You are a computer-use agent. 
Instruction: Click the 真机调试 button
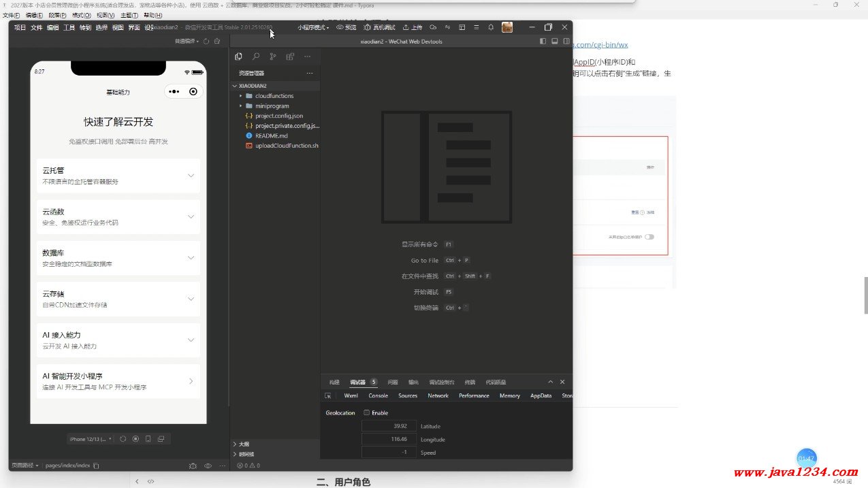380,28
